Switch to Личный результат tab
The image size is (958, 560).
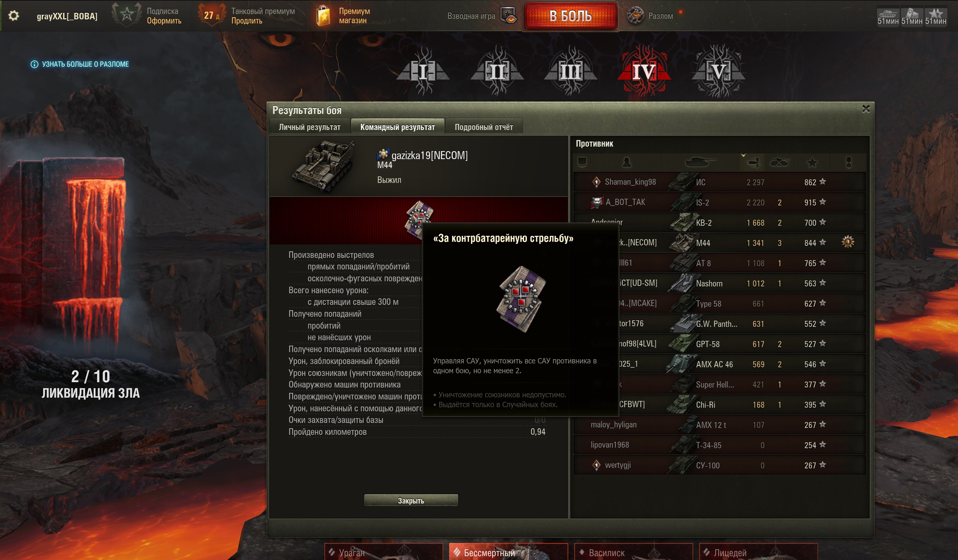(309, 127)
